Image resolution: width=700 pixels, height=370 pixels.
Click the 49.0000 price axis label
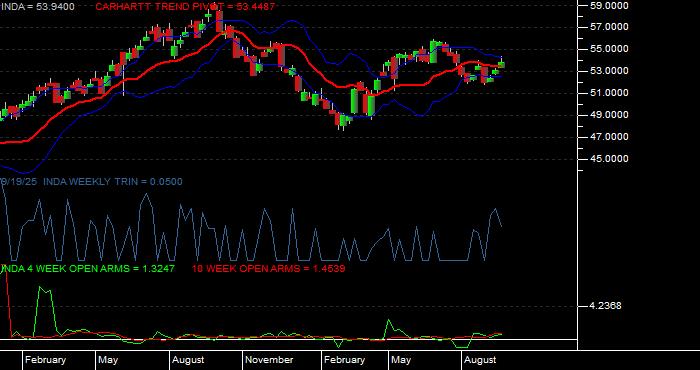tap(609, 115)
